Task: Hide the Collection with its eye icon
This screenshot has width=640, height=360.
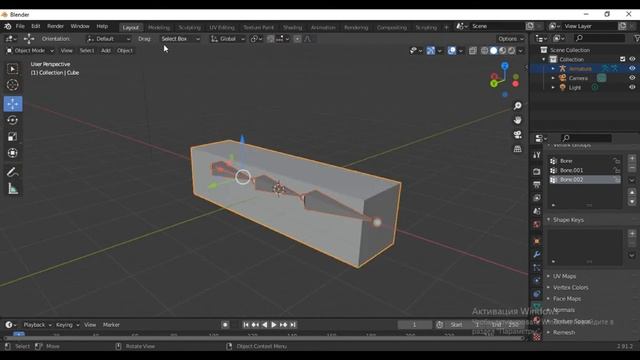Action: pos(632,59)
